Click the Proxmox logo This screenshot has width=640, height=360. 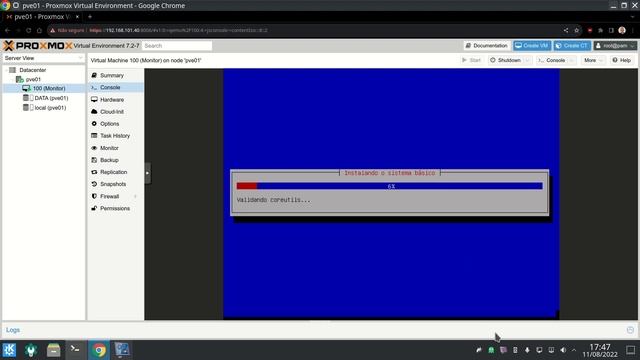pos(38,46)
